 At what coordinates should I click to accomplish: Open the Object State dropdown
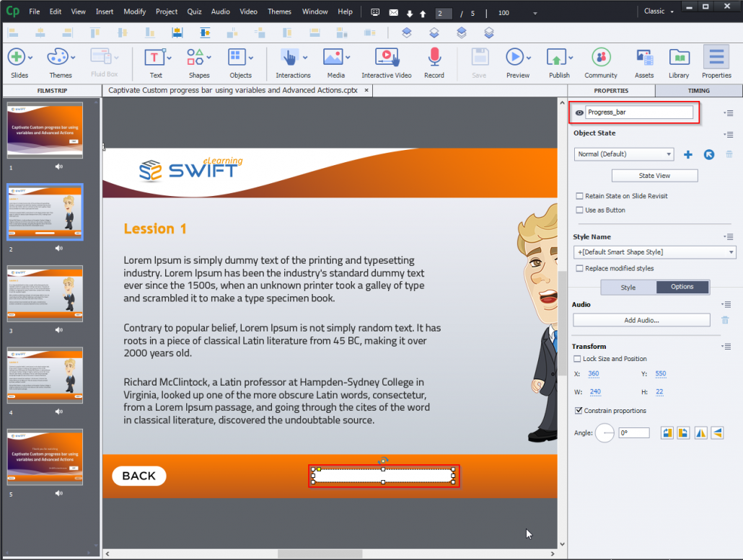coord(623,154)
